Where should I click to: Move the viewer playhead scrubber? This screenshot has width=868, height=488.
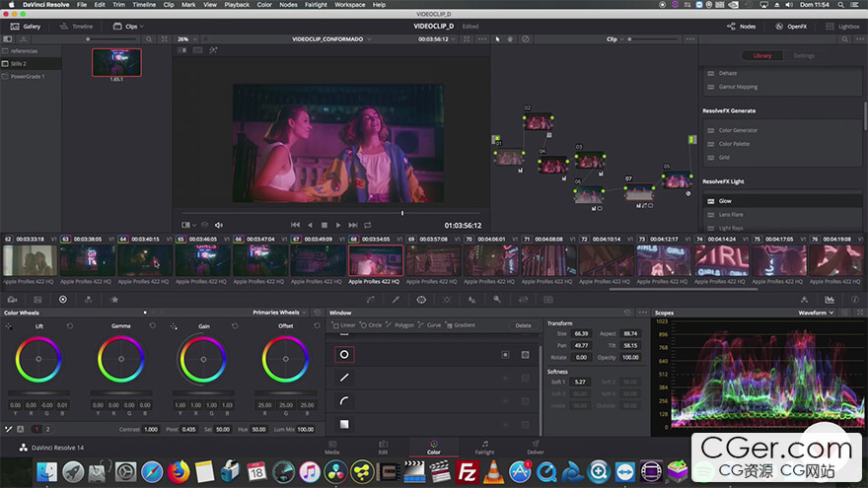(402, 213)
